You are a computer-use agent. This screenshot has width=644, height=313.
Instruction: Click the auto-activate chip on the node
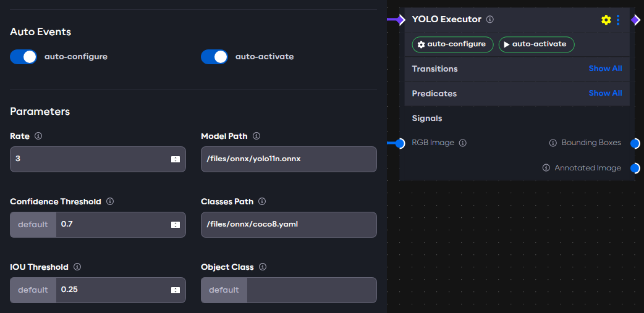point(536,44)
